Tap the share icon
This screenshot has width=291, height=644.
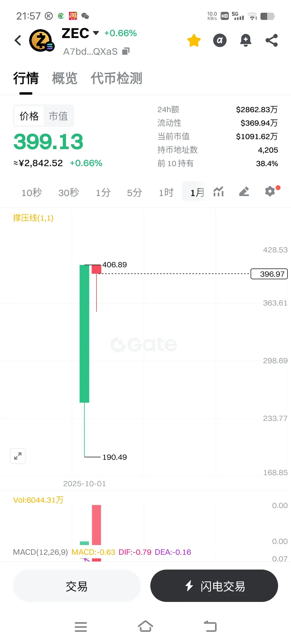272,40
